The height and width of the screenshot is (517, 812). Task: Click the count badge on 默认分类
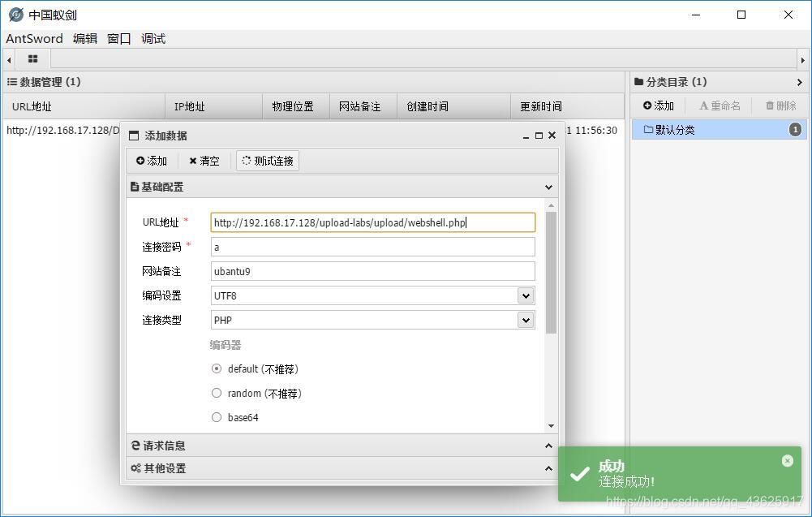[796, 130]
